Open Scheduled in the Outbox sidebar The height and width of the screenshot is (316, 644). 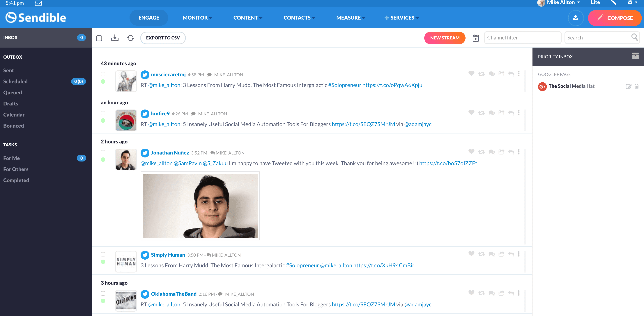pos(15,81)
